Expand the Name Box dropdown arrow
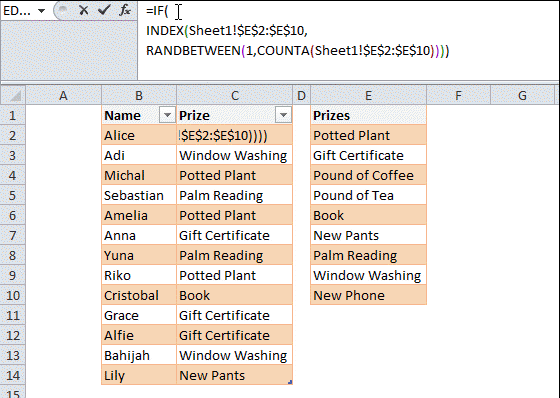Screen dimensions: 560x398 [41, 11]
